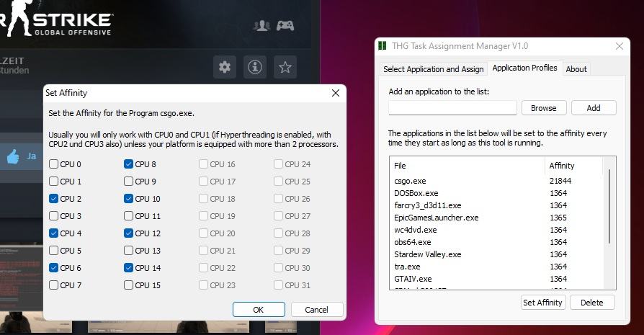
Task: Click the application list vertical scrollbar
Action: pyautogui.click(x=609, y=206)
